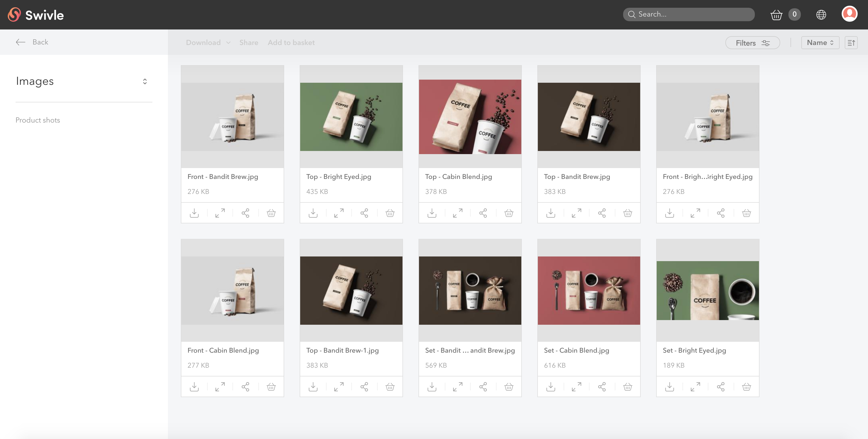The height and width of the screenshot is (439, 868).
Task: Share Top - Cabin Blend.jpg via card icon
Action: [x=483, y=213]
